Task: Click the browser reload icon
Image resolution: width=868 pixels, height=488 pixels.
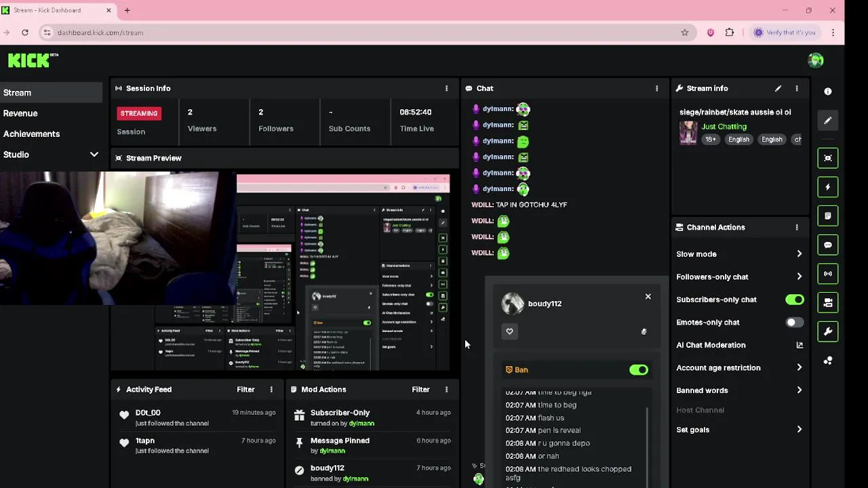Action: click(25, 33)
